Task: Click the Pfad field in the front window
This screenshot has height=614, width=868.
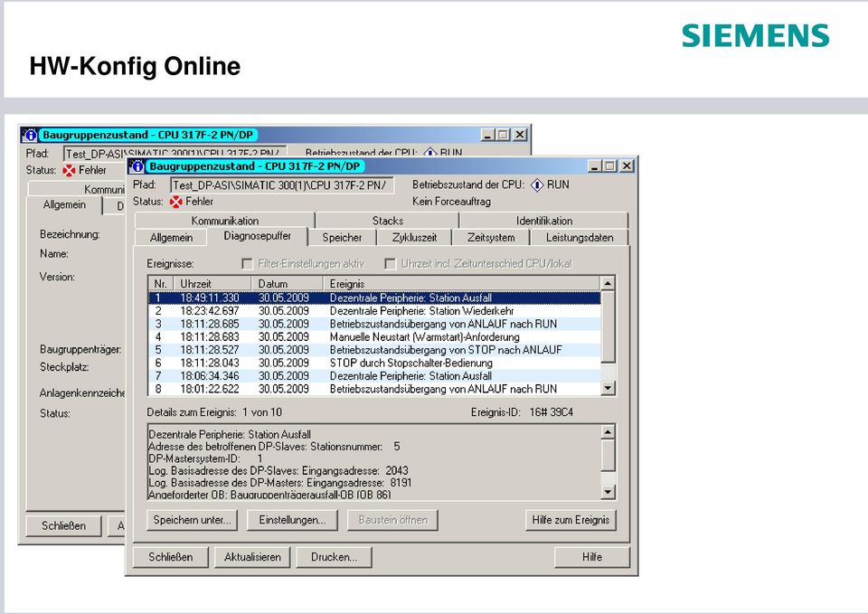Action: point(282,184)
